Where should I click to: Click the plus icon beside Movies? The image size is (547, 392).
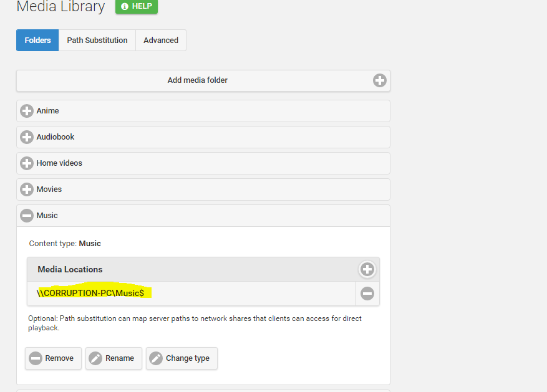27,189
